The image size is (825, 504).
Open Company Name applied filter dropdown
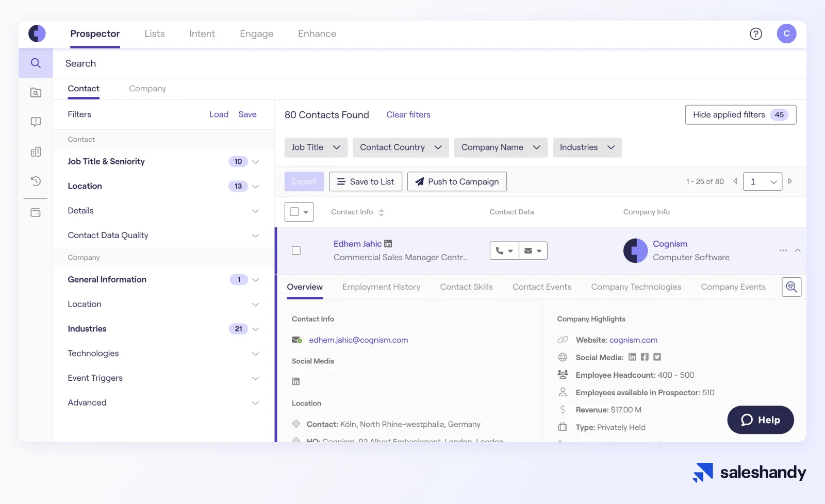tap(501, 147)
